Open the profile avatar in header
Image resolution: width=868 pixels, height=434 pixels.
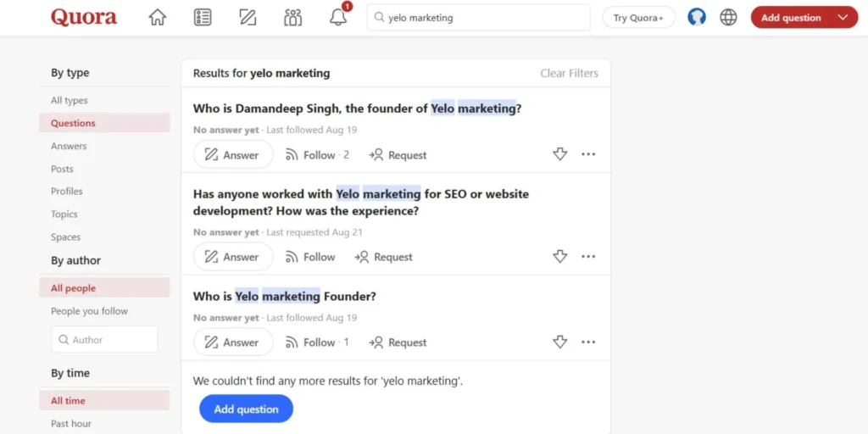pos(697,18)
